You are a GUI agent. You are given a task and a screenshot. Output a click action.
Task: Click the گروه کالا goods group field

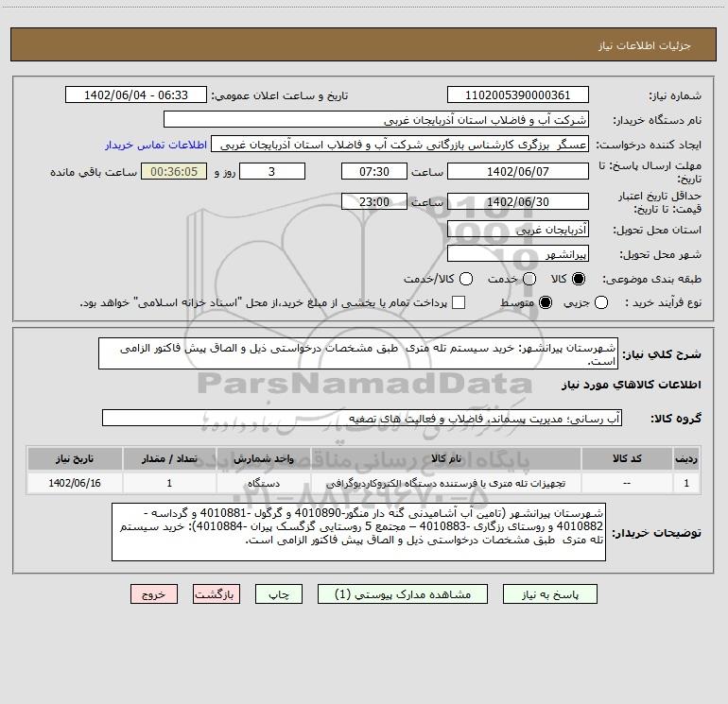(x=362, y=418)
